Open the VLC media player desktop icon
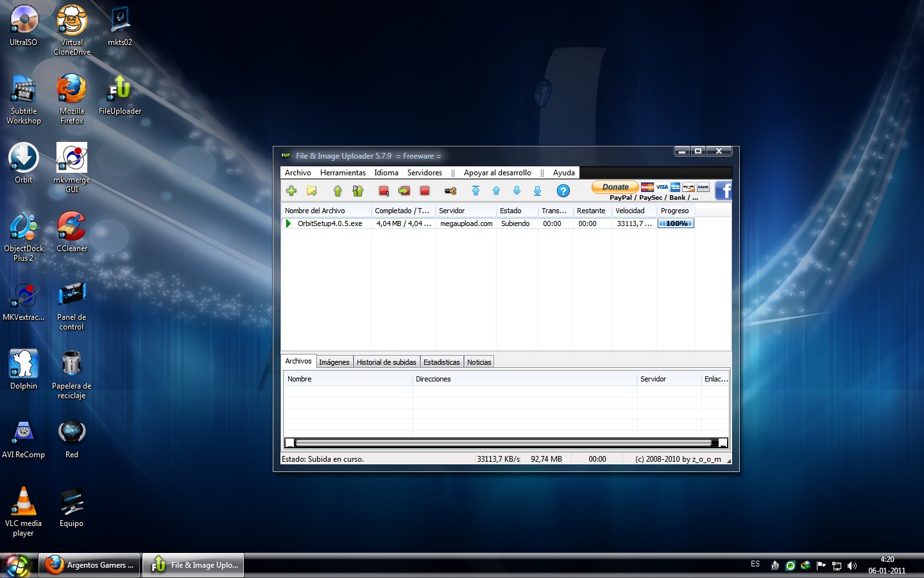The width and height of the screenshot is (924, 578). [x=24, y=511]
